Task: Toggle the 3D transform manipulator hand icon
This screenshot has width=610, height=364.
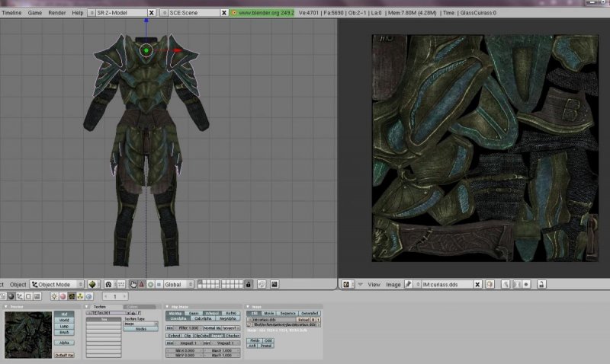Action: (133, 284)
